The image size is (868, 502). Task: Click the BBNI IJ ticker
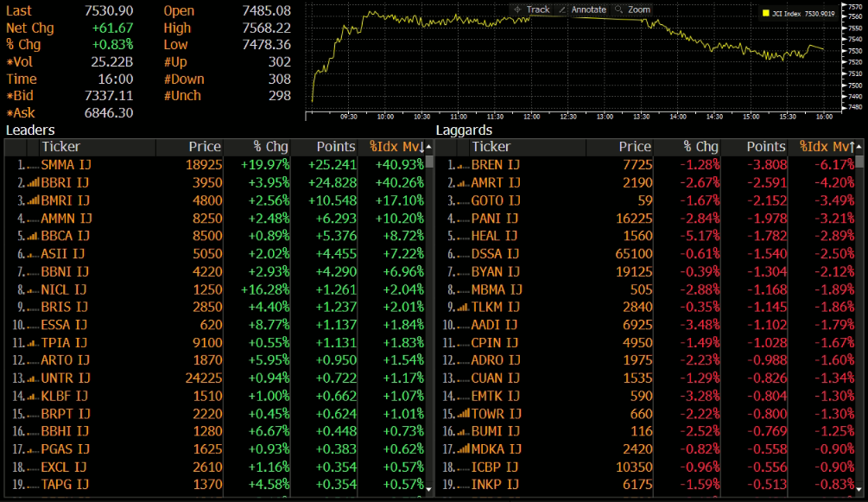65,271
